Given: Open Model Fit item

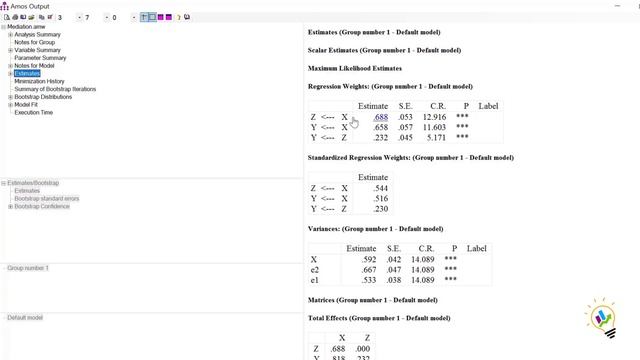Looking at the screenshot, I should [26, 105].
